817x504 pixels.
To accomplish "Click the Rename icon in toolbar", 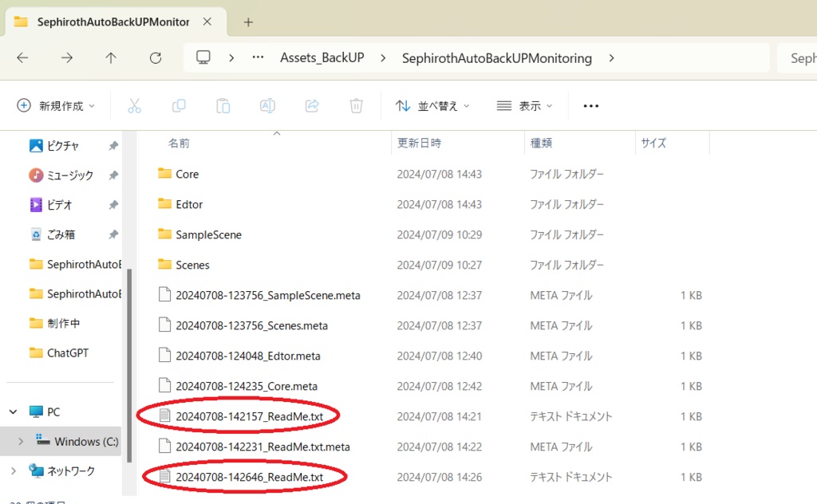I will [x=267, y=106].
